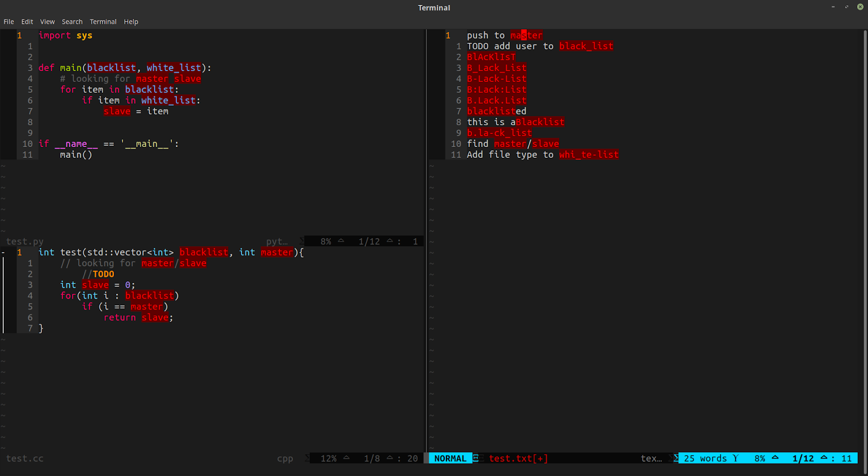Click the 'slave = item' assignment line
Image resolution: width=868 pixels, height=476 pixels.
[136, 111]
